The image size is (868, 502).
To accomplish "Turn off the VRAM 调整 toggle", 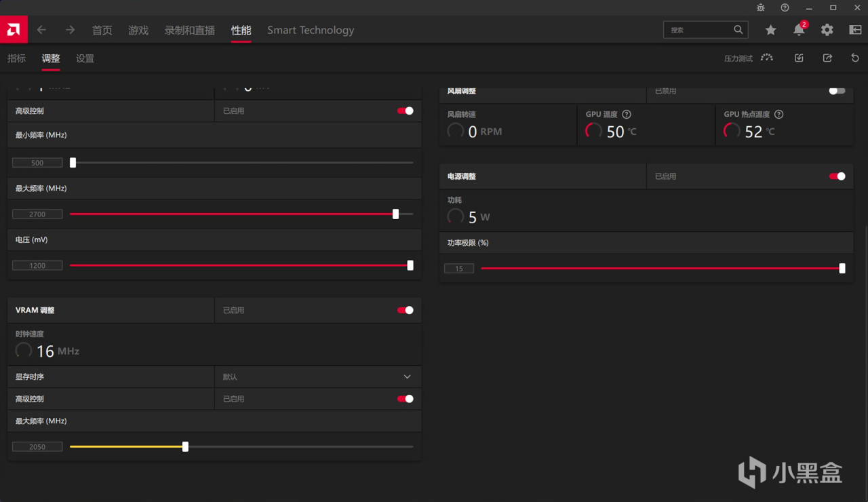I will (406, 310).
